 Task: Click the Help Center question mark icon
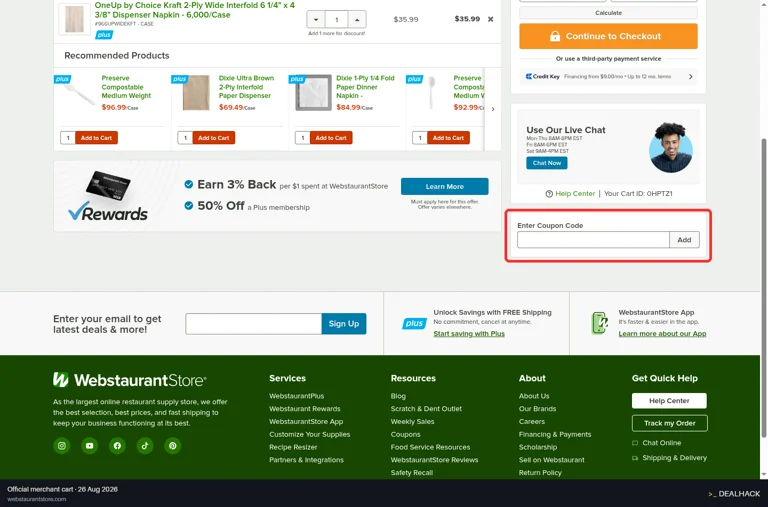click(x=549, y=193)
